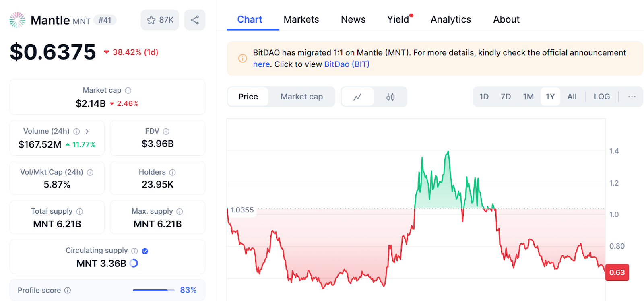The height and width of the screenshot is (301, 644).
Task: Open the Markets tab
Action: [301, 19]
